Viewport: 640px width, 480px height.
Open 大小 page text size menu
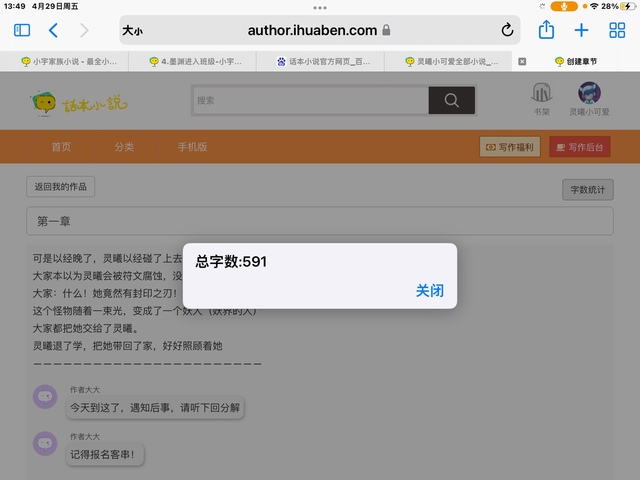coord(133,31)
